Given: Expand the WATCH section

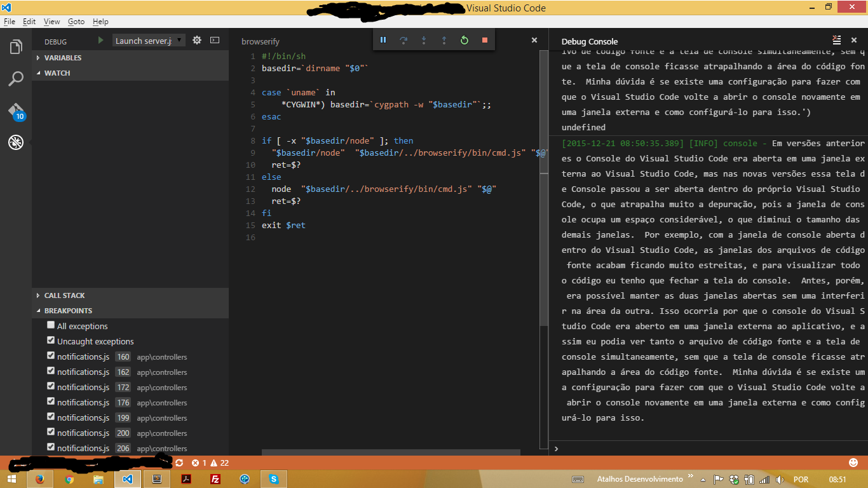Looking at the screenshot, I should coord(130,73).
